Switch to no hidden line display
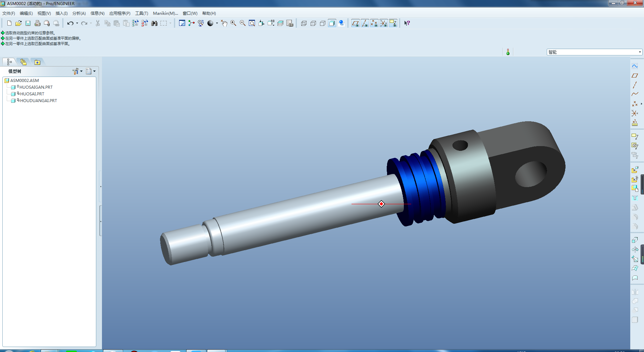This screenshot has width=644, height=352. click(323, 23)
